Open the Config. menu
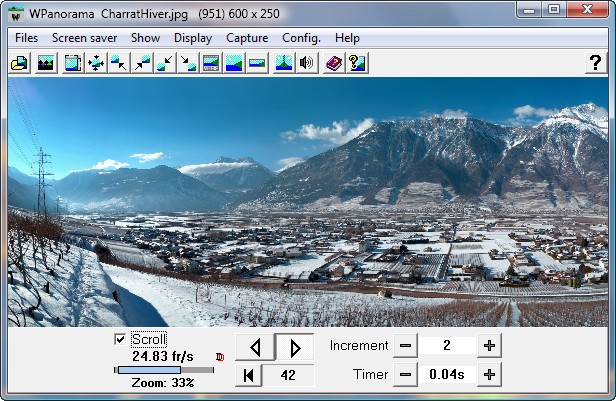The height and width of the screenshot is (401, 616). pos(301,38)
